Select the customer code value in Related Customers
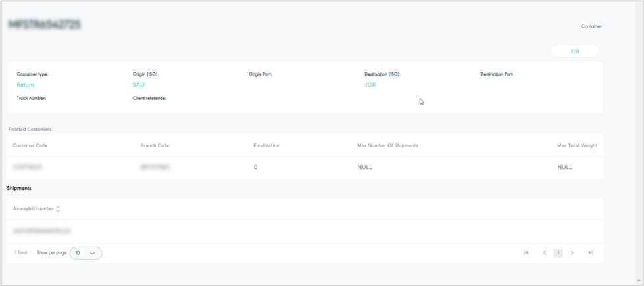644x286 pixels. click(x=28, y=167)
